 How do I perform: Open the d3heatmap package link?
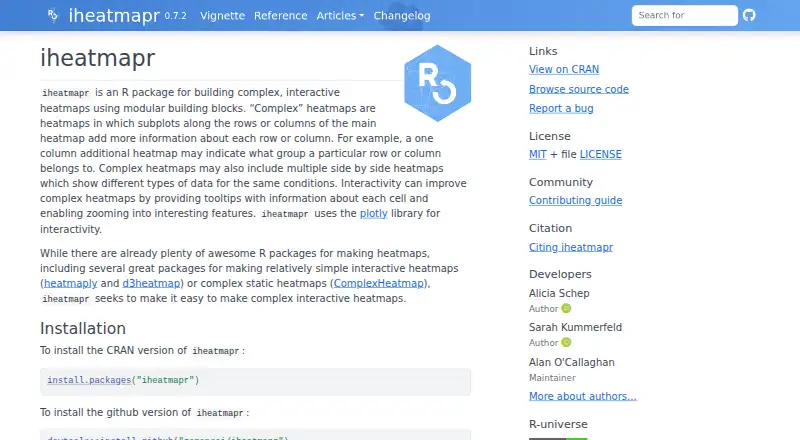(x=151, y=283)
